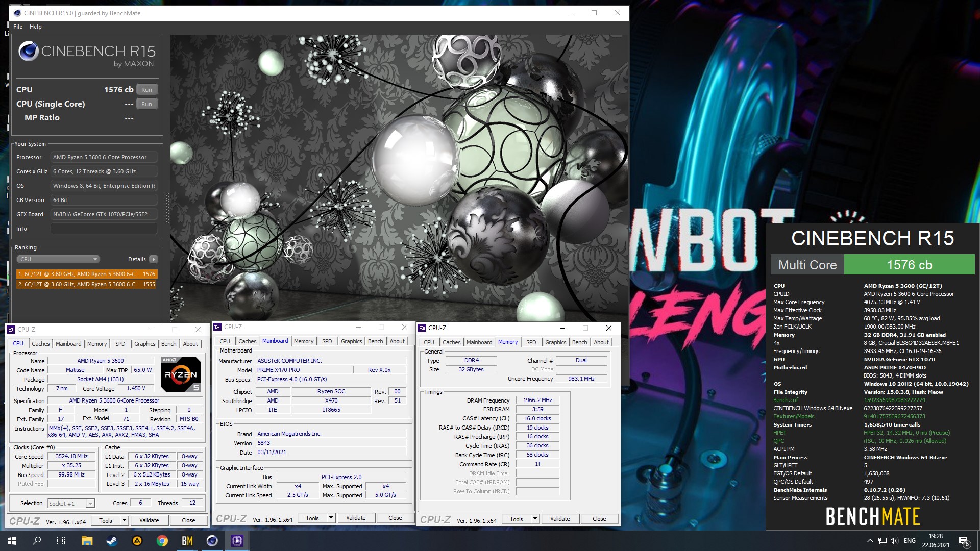Image resolution: width=980 pixels, height=551 pixels.
Task: Open Task View on the taskbar
Action: pyautogui.click(x=61, y=541)
